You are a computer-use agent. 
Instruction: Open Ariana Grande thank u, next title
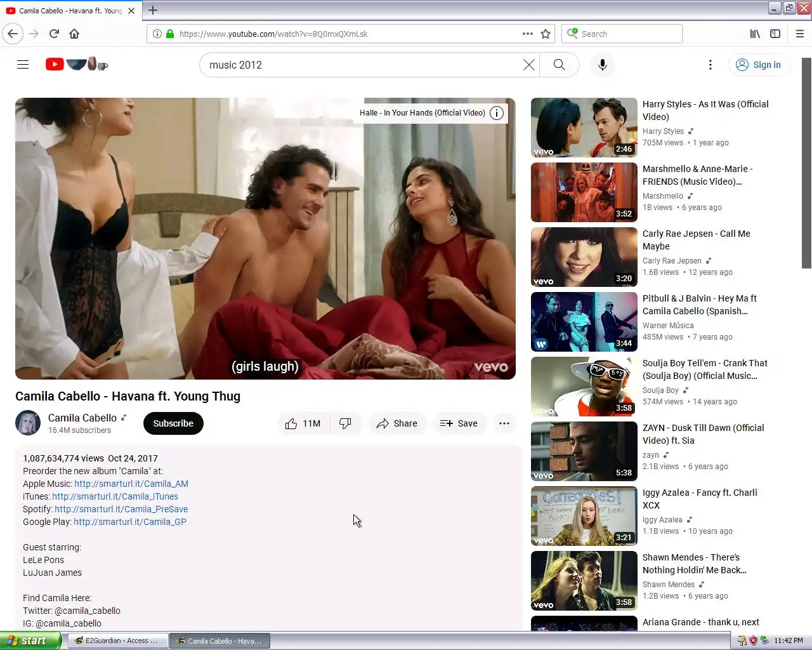[x=701, y=622]
